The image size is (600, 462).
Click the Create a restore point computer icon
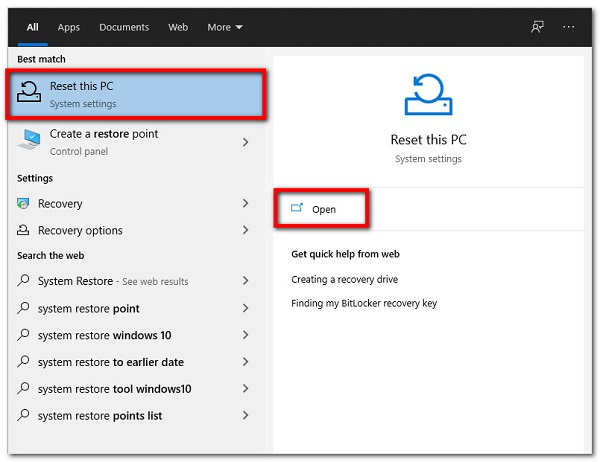point(29,139)
